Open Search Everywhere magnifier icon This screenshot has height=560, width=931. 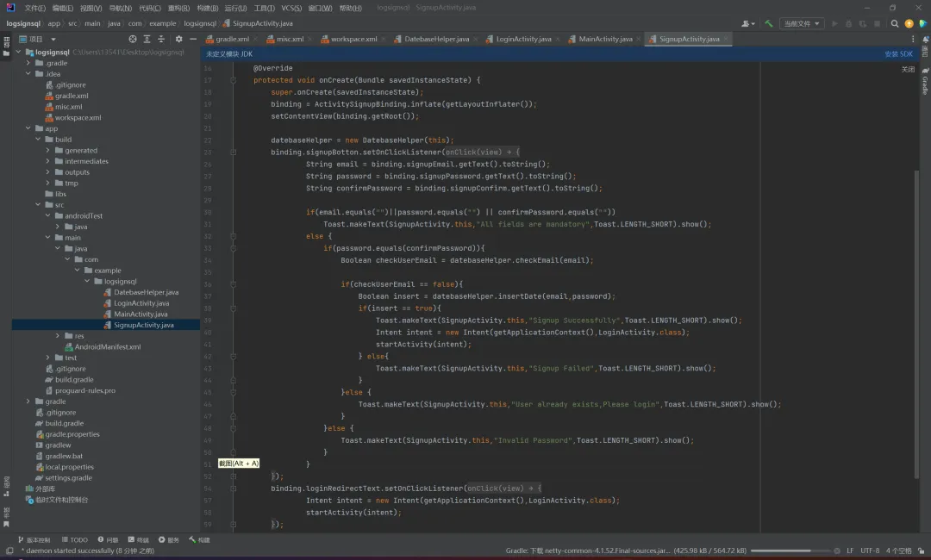point(895,24)
